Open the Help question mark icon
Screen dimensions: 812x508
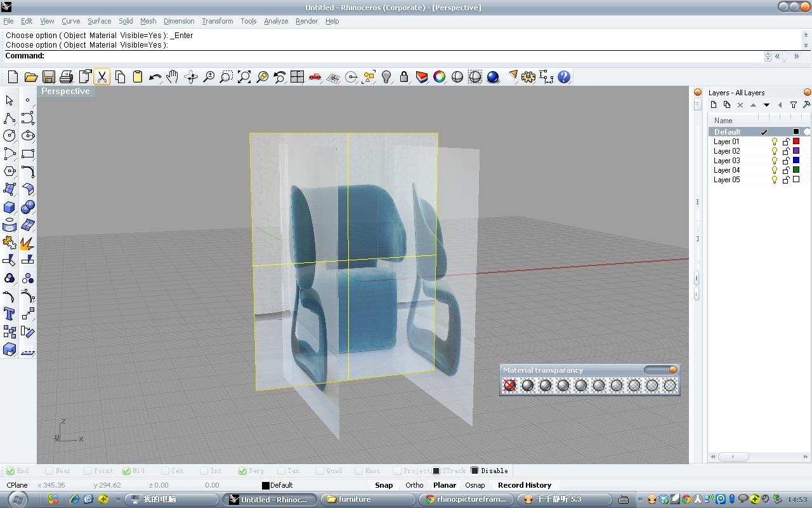pyautogui.click(x=564, y=77)
